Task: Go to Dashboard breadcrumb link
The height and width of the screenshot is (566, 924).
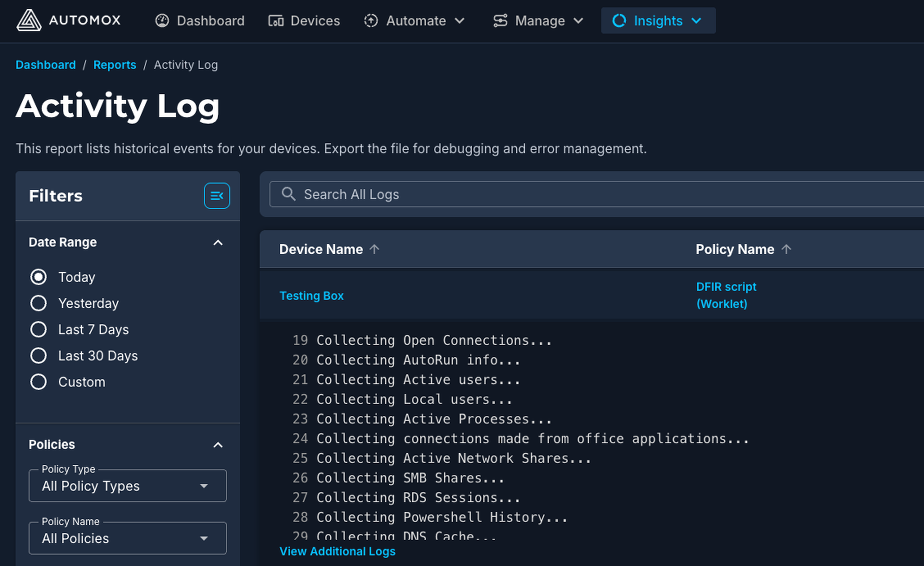Action: coord(46,65)
